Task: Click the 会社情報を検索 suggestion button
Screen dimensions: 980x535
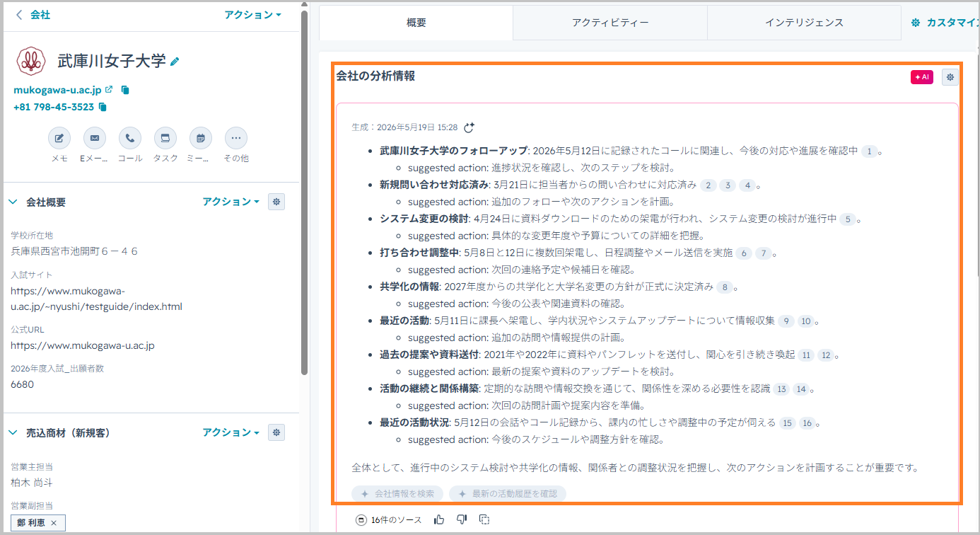Action: [x=397, y=493]
